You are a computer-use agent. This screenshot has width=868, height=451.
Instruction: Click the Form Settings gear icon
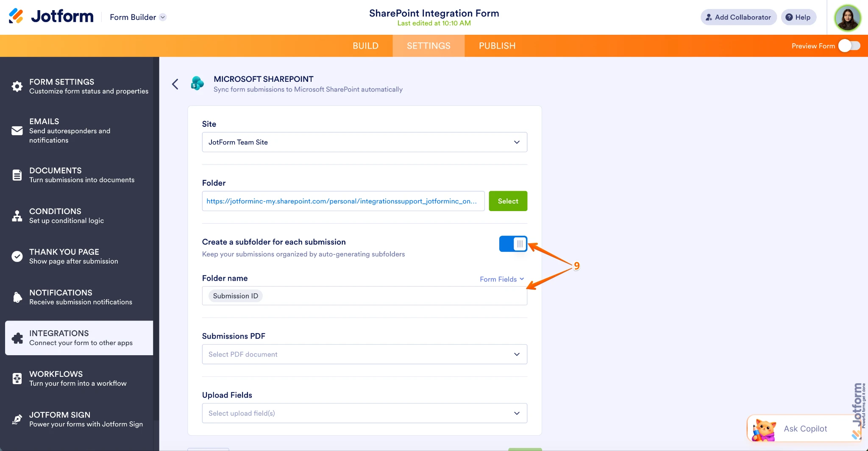(x=17, y=86)
